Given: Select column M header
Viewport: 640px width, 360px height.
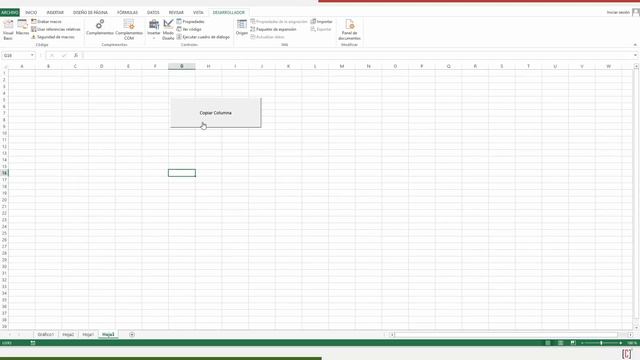Looking at the screenshot, I should point(342,66).
